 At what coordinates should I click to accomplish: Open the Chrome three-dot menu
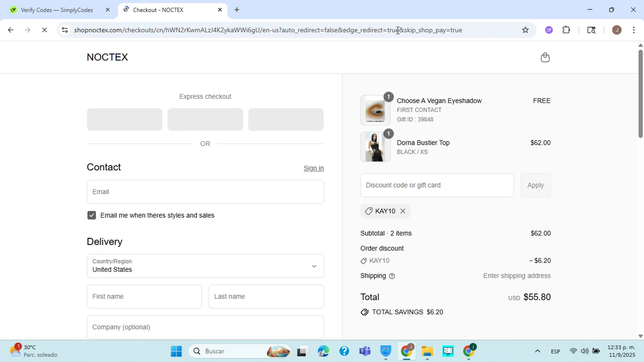click(x=634, y=30)
